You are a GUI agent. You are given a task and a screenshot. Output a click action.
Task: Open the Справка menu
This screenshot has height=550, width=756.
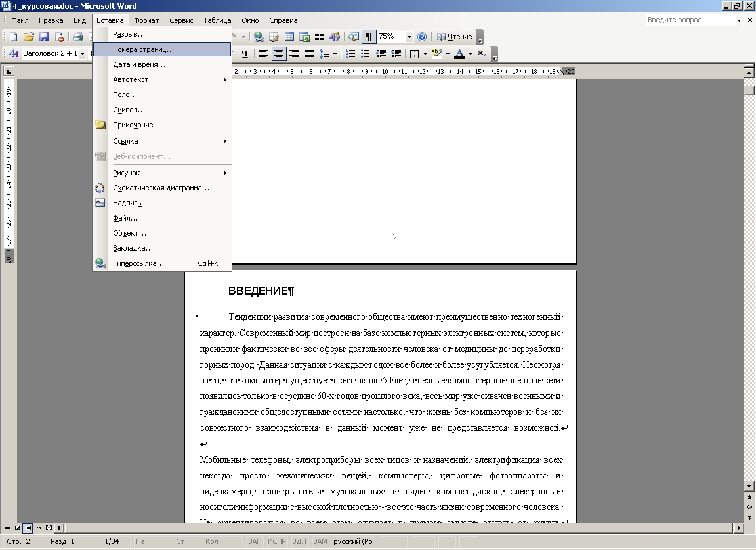[x=283, y=20]
